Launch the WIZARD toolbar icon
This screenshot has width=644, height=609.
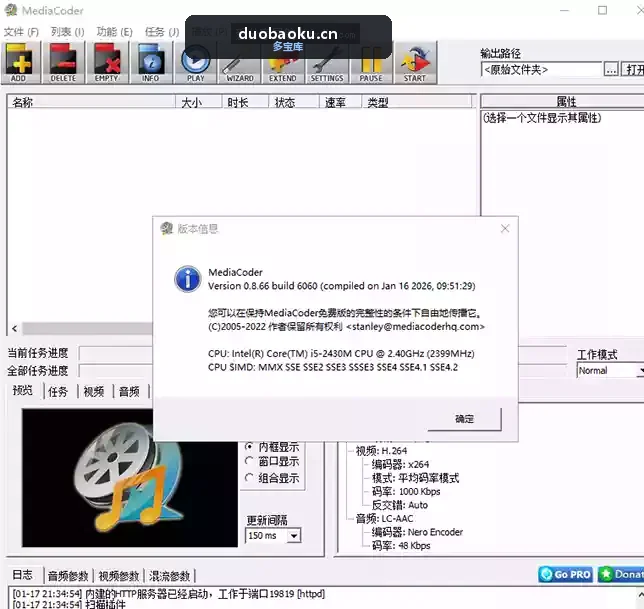(240, 63)
